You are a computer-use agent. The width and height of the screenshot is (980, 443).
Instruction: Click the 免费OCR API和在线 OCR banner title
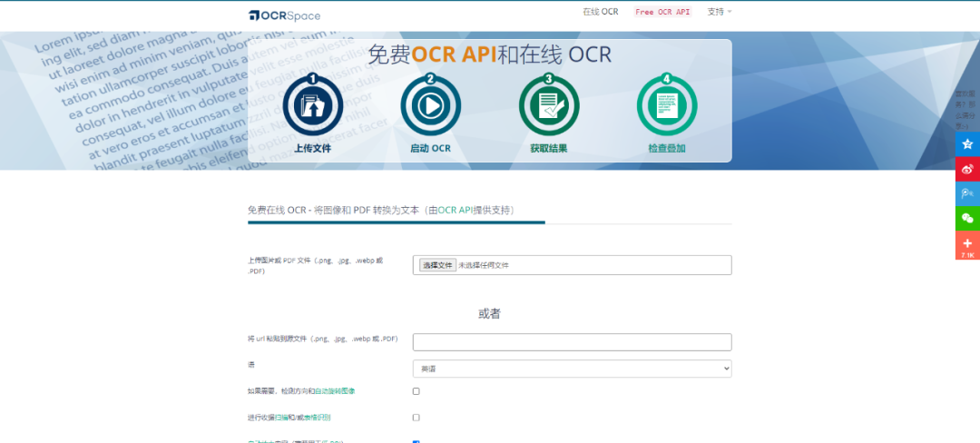coord(489,55)
